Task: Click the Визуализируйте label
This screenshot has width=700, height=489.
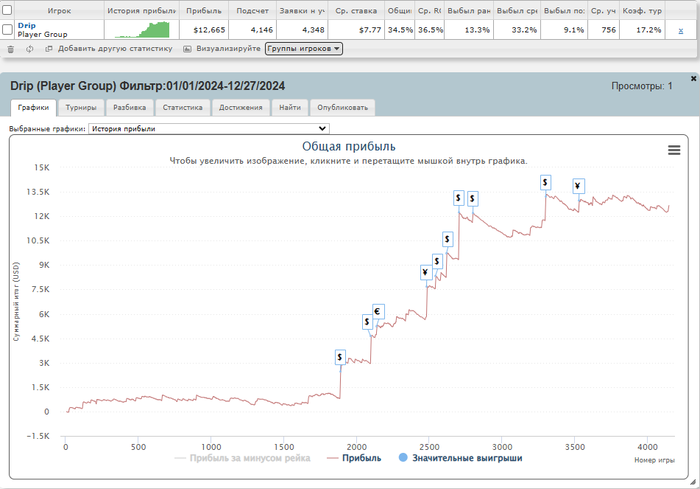Action: [x=228, y=49]
